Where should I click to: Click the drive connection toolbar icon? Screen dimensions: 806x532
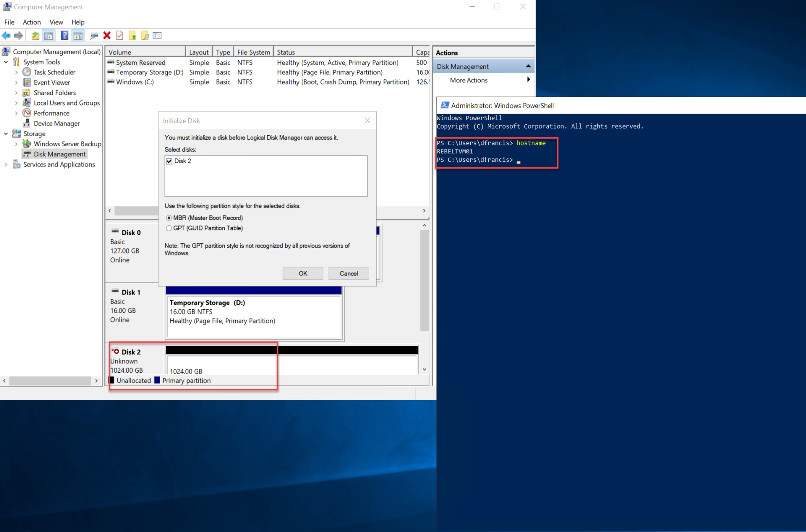coord(94,35)
